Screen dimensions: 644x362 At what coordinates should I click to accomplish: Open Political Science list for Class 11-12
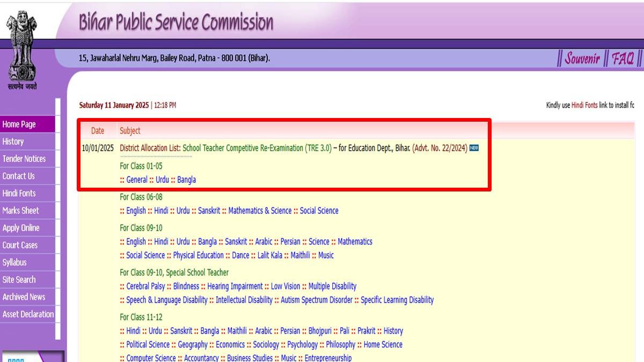pyautogui.click(x=148, y=344)
